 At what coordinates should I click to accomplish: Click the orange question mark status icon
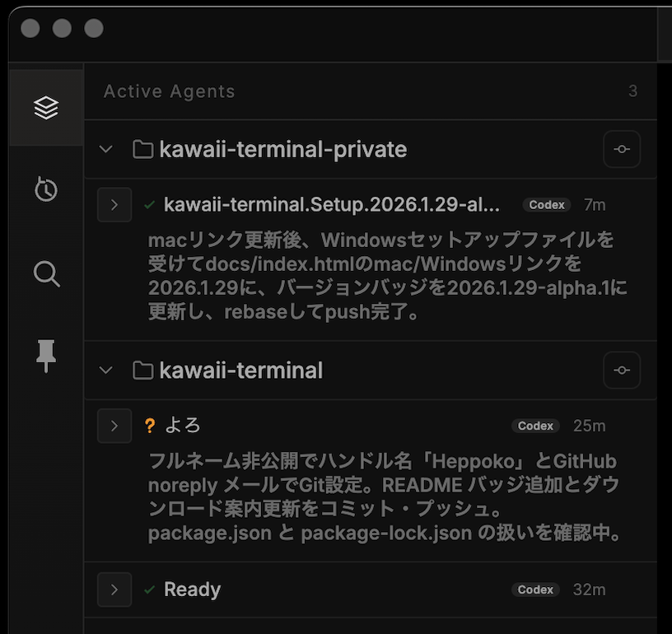coord(149,426)
